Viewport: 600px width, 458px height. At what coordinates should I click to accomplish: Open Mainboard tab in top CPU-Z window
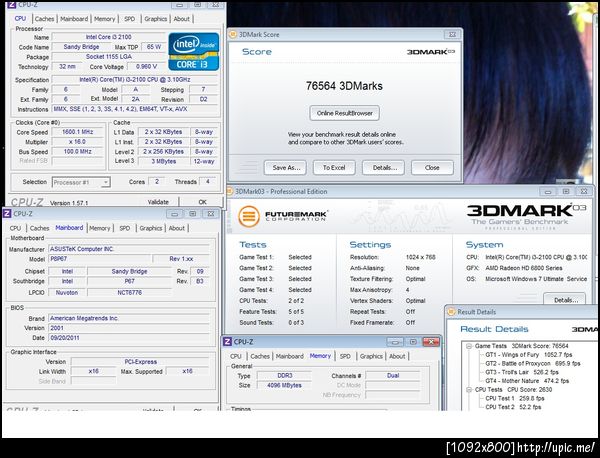(74, 19)
